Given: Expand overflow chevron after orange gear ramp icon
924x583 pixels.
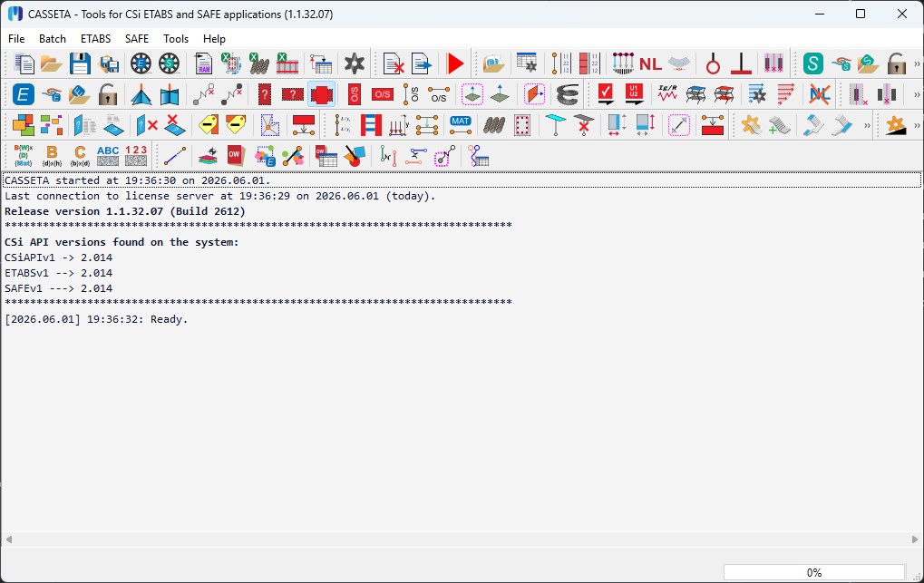Looking at the screenshot, I should click(x=917, y=125).
